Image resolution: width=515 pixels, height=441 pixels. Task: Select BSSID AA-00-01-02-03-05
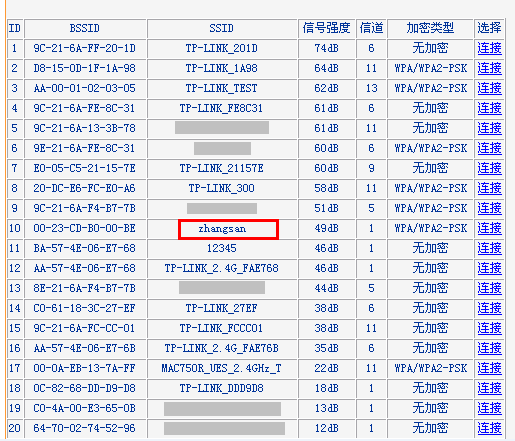[x=85, y=88]
